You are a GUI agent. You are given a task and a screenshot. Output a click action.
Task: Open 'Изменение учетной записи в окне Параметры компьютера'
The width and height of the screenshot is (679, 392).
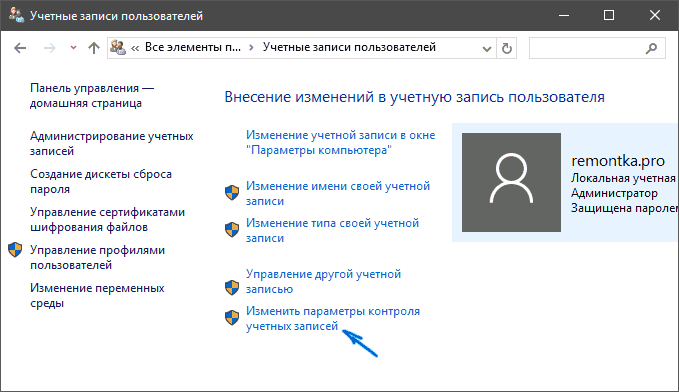(340, 143)
